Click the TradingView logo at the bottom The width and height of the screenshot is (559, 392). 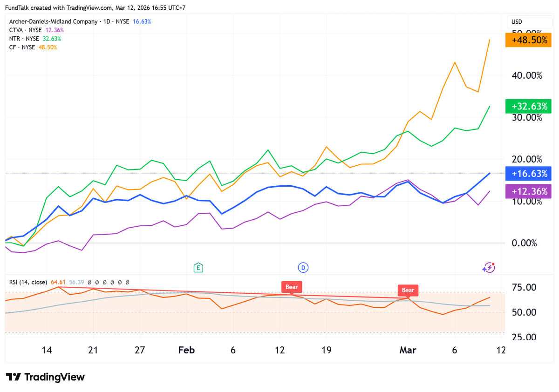pos(45,377)
